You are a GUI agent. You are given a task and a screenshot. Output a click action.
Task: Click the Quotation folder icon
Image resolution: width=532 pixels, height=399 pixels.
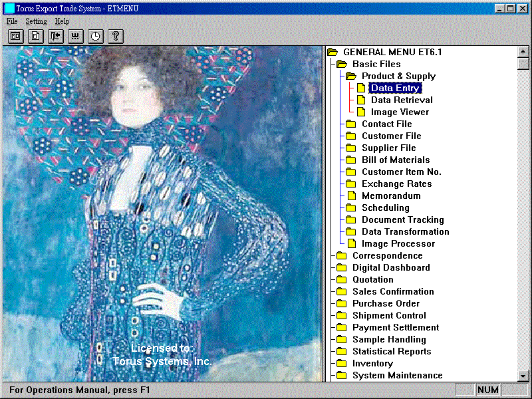(x=342, y=279)
